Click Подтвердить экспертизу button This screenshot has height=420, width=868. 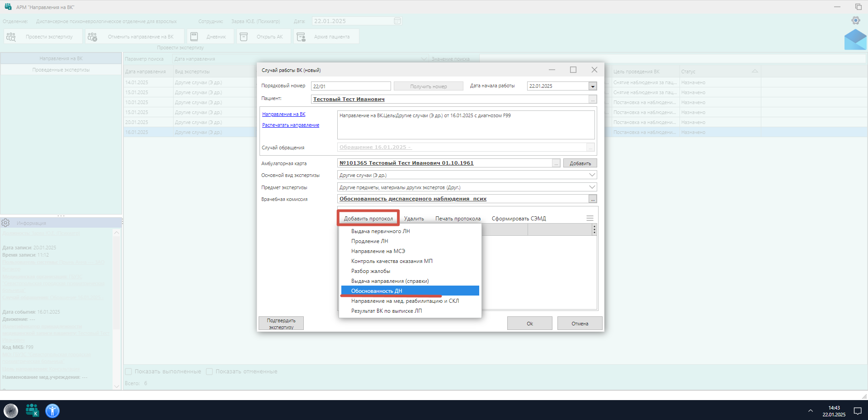click(x=281, y=323)
